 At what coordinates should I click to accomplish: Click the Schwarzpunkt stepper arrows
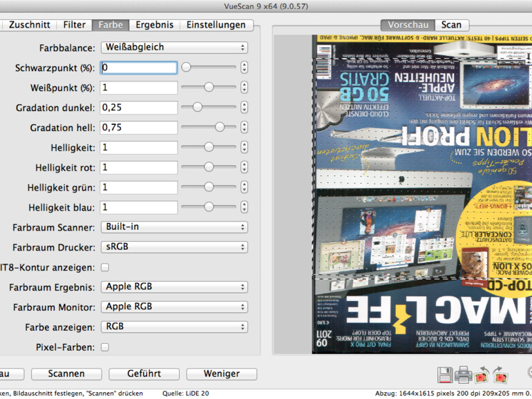pyautogui.click(x=244, y=68)
